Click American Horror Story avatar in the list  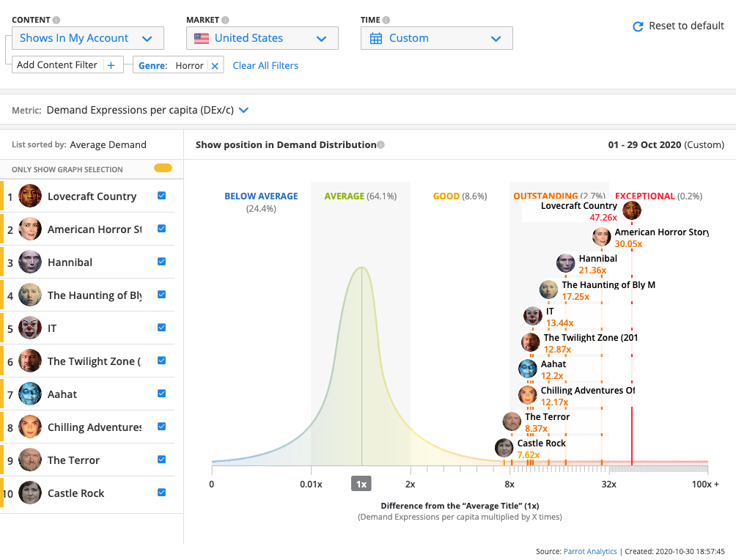click(x=30, y=229)
